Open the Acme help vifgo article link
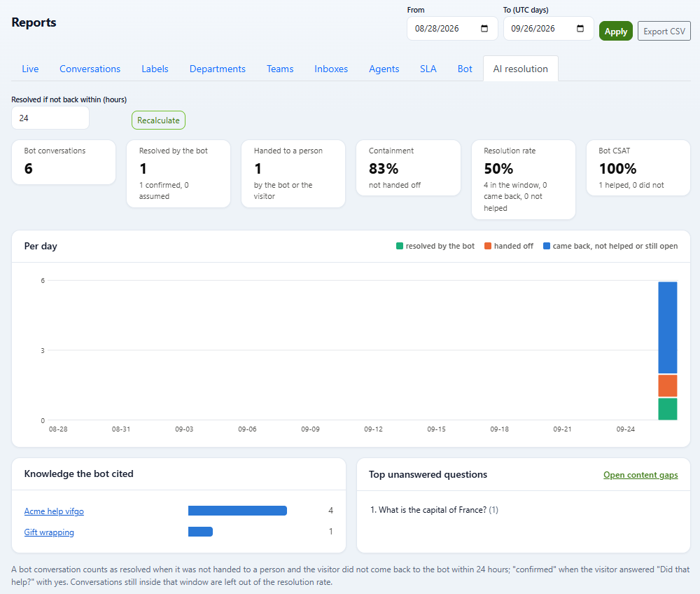 click(54, 511)
